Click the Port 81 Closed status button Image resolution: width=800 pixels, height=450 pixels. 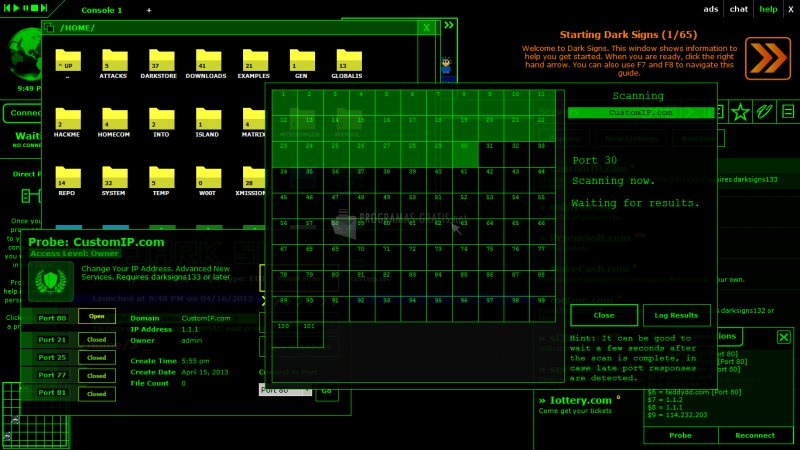click(96, 394)
